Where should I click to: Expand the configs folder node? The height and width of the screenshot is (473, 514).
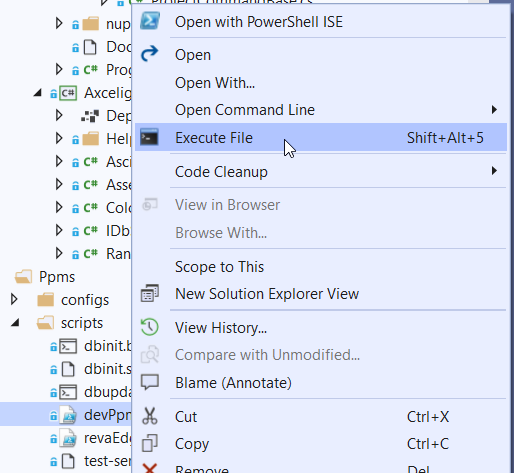pyautogui.click(x=14, y=299)
